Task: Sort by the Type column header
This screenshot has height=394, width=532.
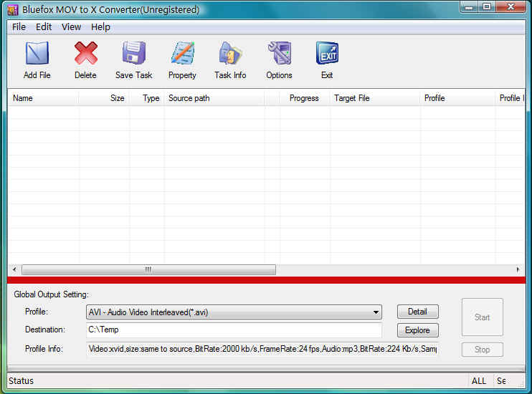Action: tap(146, 98)
